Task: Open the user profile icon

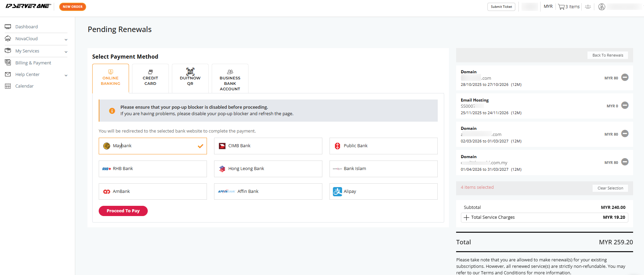Action: tap(602, 7)
